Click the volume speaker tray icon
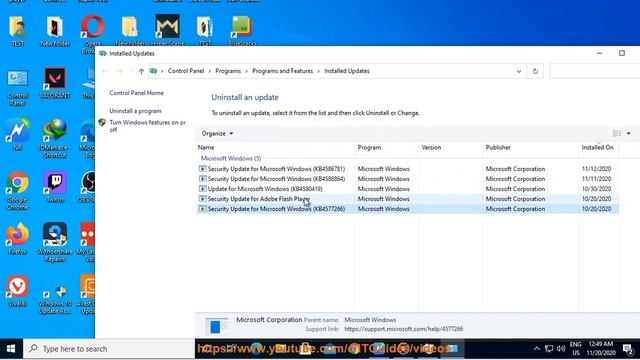640x360 pixels. pos(561,349)
